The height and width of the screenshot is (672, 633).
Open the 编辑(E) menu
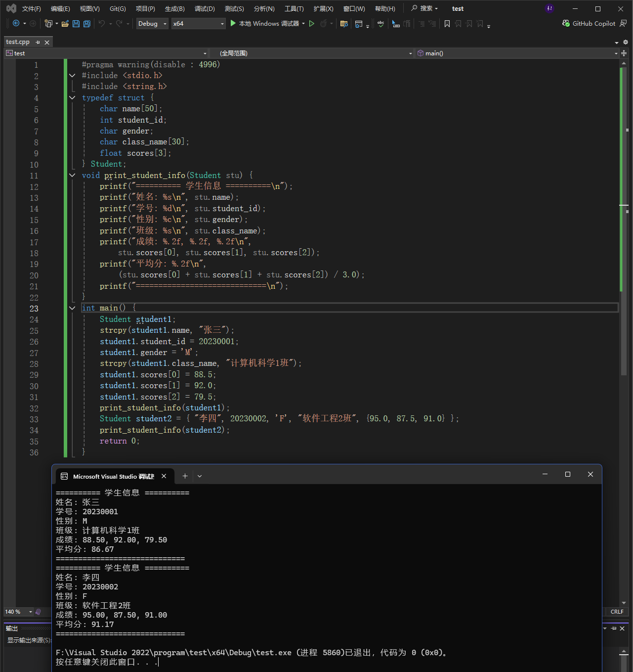60,8
